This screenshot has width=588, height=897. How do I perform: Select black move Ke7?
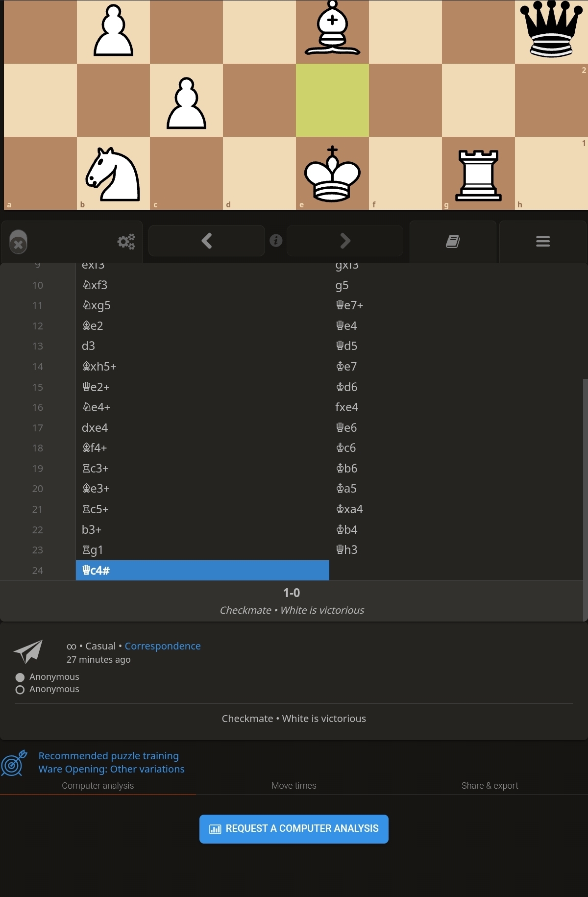[456, 366]
